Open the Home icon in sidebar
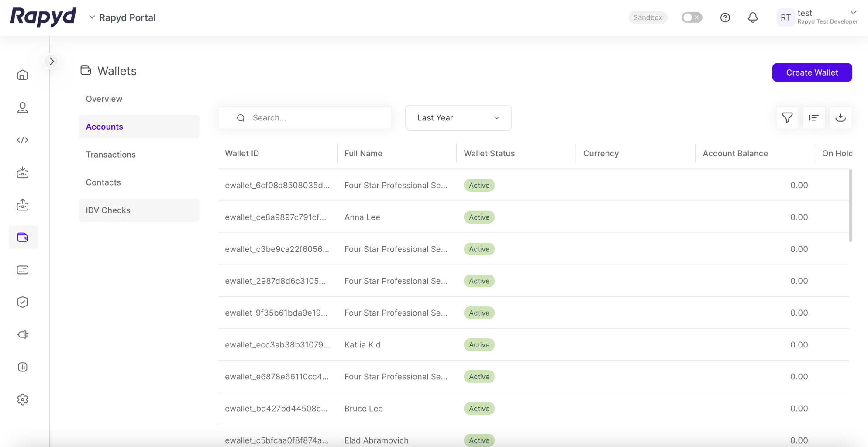Viewport: 868px width, 447px height. click(x=23, y=75)
